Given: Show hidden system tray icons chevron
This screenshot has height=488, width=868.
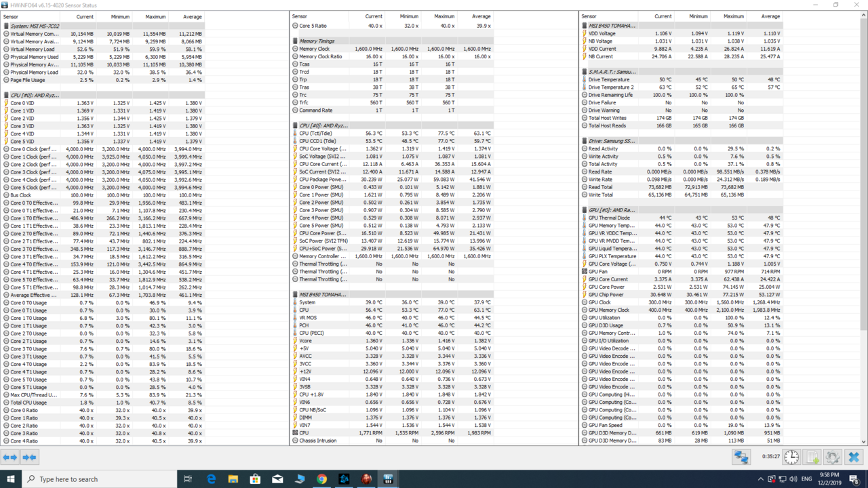Looking at the screenshot, I should tap(761, 479).
